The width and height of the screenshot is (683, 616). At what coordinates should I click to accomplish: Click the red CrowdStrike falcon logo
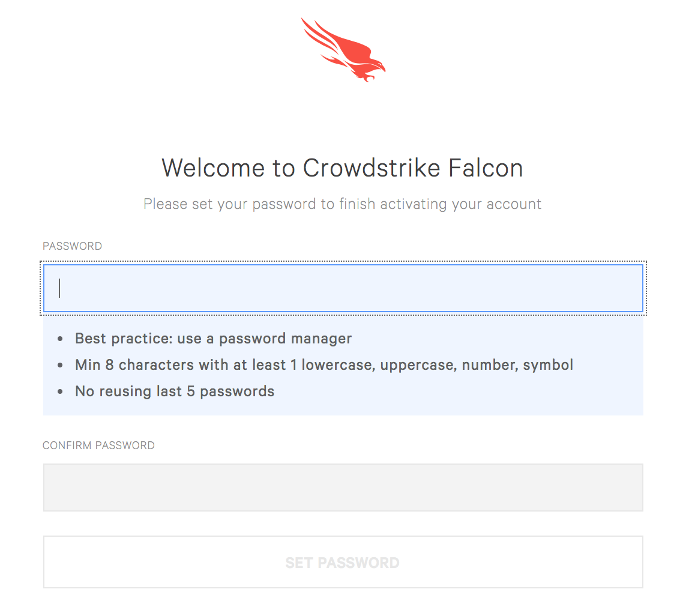343,50
